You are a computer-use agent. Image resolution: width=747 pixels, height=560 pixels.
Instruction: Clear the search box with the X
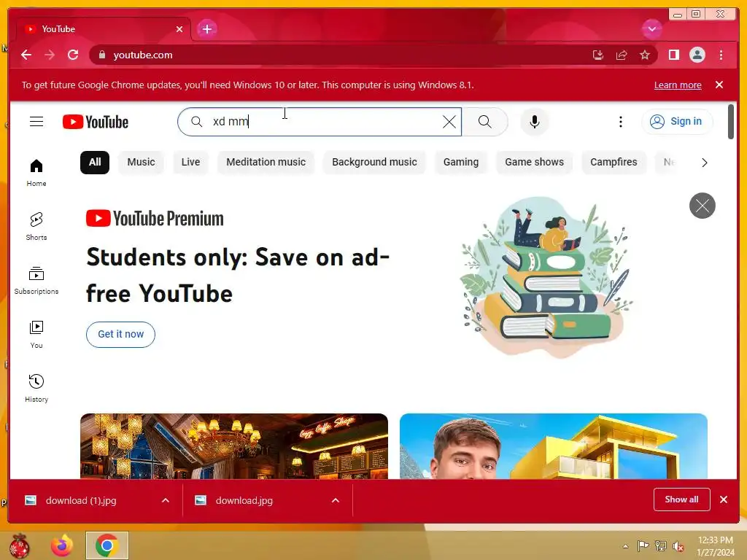(x=449, y=122)
